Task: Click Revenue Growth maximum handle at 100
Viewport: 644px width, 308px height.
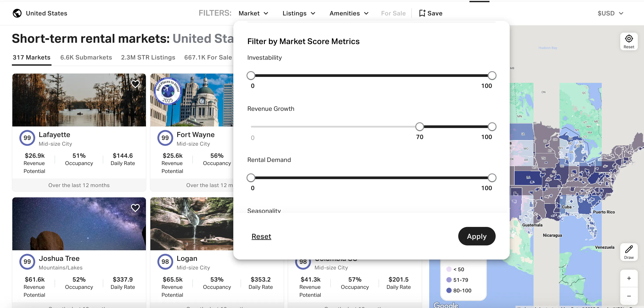Action: tap(492, 127)
